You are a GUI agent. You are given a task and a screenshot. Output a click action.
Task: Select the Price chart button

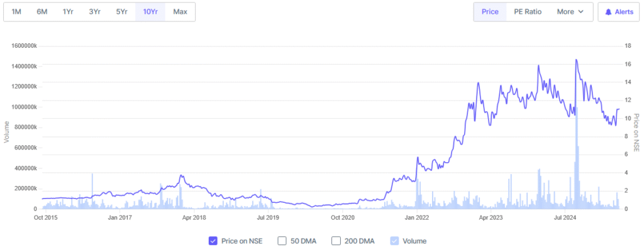tap(490, 12)
